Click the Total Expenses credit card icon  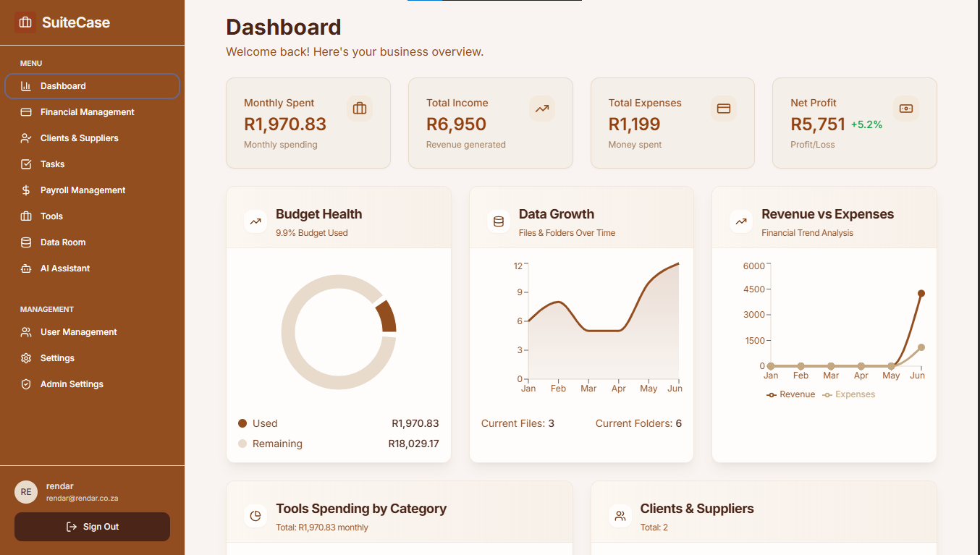pos(723,109)
